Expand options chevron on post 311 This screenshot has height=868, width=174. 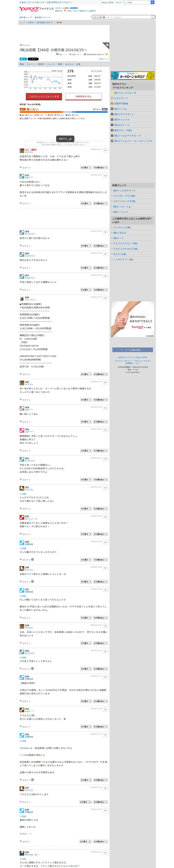(x=105, y=150)
